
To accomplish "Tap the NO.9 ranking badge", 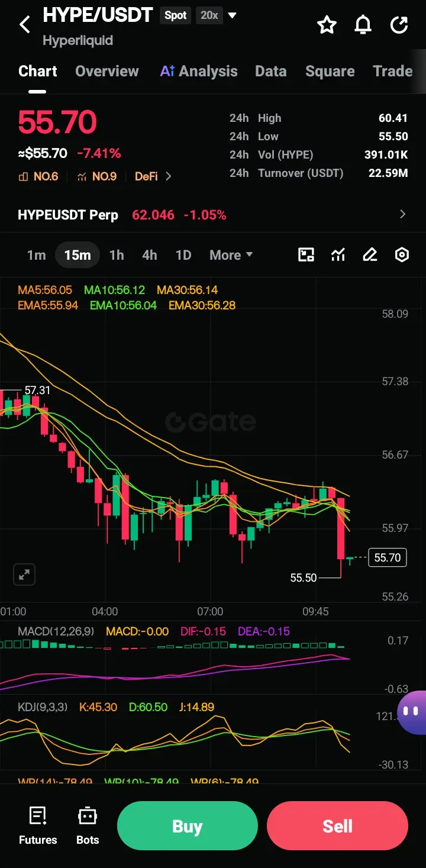I will [x=97, y=176].
